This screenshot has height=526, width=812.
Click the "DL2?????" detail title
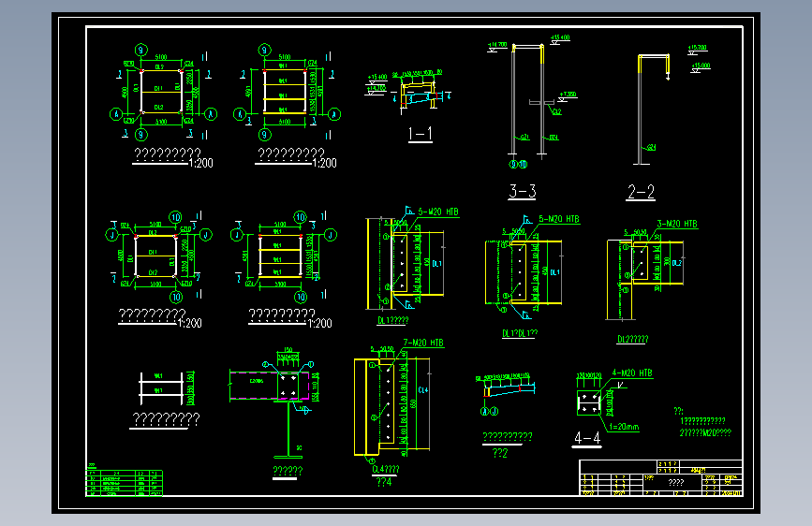(633, 339)
